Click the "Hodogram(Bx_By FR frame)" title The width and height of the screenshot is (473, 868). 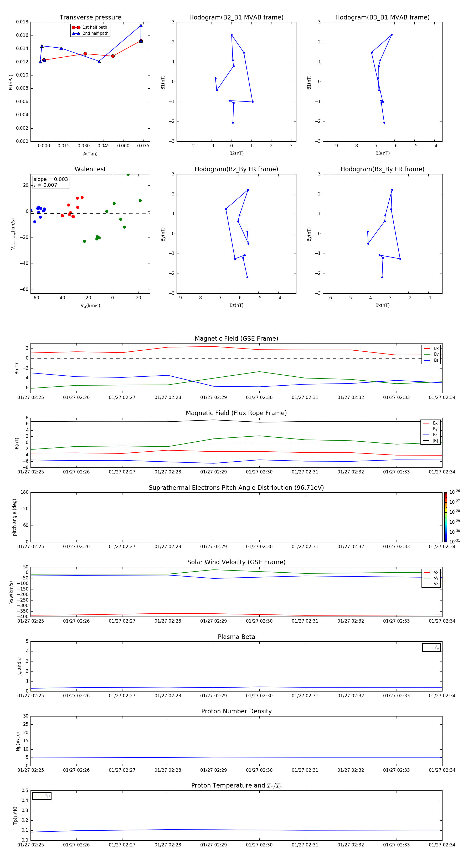382,169
